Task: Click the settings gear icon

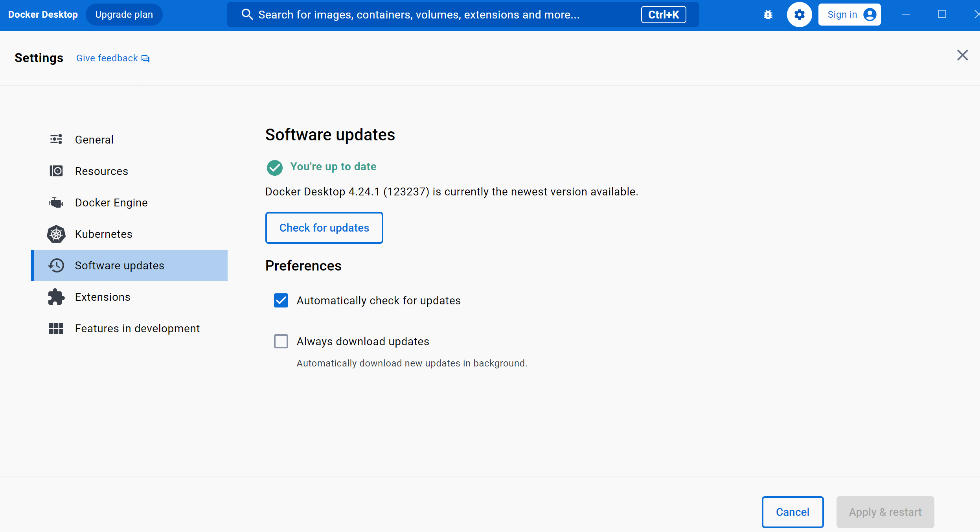Action: point(799,15)
